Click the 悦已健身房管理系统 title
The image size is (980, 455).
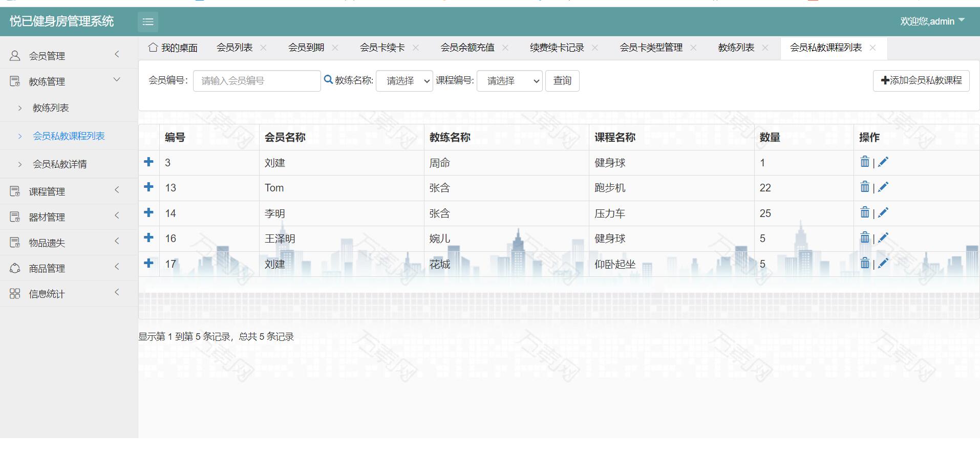click(x=61, y=21)
